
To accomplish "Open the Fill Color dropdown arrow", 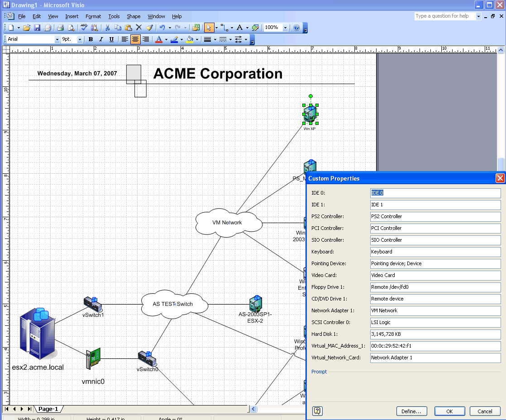I will click(x=197, y=39).
